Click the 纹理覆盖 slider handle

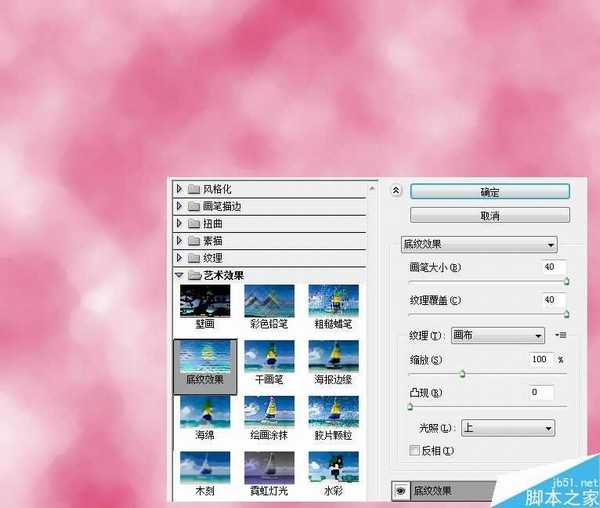pyautogui.click(x=566, y=314)
